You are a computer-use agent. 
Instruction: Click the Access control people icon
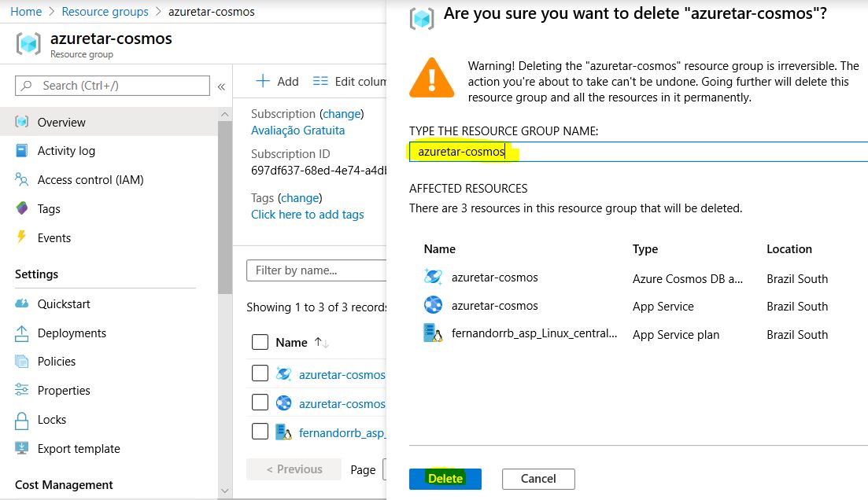tap(21, 179)
